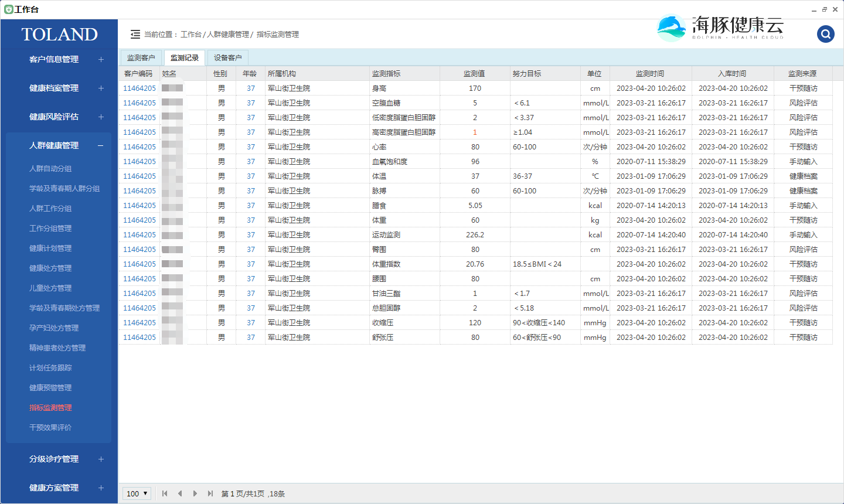
Task: Open 干预效果评价 in the sidebar
Action: click(x=50, y=427)
